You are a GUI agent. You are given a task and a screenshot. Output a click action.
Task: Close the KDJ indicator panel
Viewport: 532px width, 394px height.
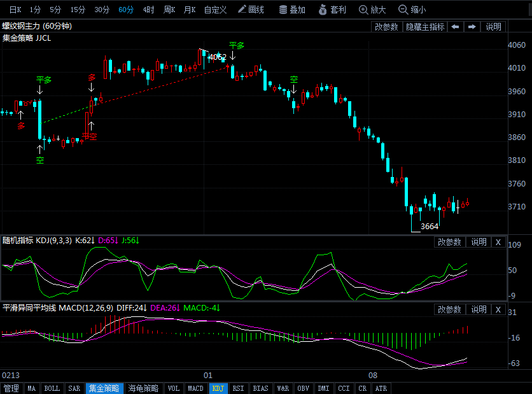(x=499, y=242)
